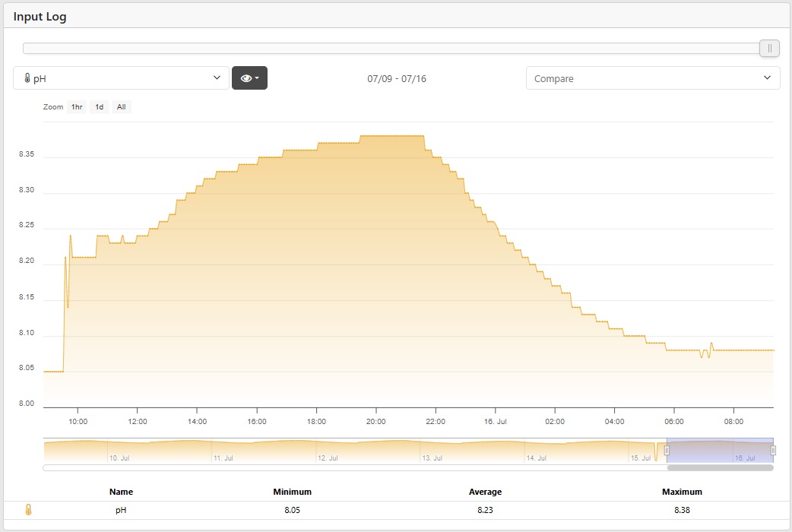Image resolution: width=792 pixels, height=532 pixels.
Task: Set chart zoom to 1hr
Action: coord(77,107)
